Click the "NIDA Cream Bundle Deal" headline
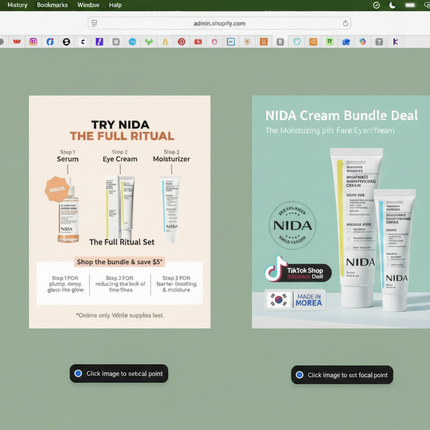The width and height of the screenshot is (430, 430). click(341, 116)
